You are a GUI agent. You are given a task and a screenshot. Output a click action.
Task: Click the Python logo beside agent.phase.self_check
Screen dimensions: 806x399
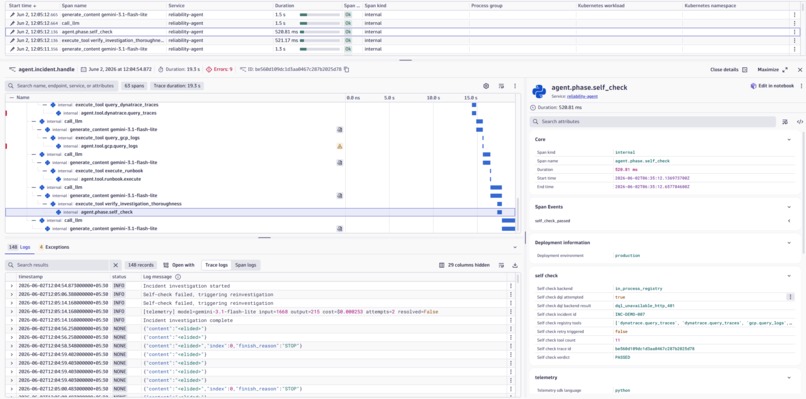coord(539,91)
